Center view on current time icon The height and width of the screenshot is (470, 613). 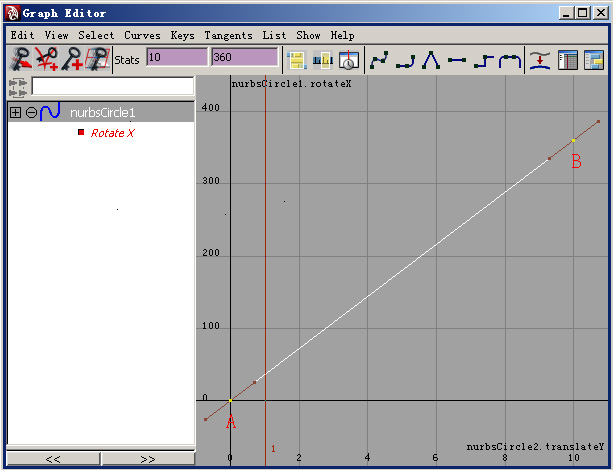(x=348, y=60)
